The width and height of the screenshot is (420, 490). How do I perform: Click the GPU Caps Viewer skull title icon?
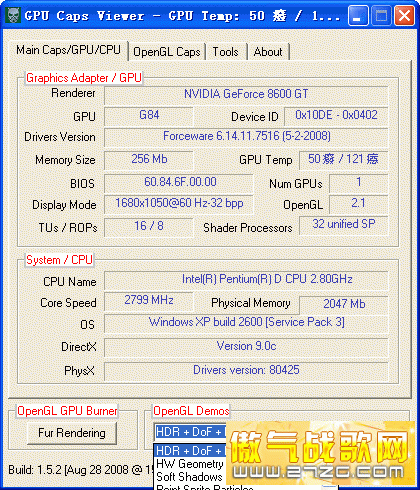13,15
